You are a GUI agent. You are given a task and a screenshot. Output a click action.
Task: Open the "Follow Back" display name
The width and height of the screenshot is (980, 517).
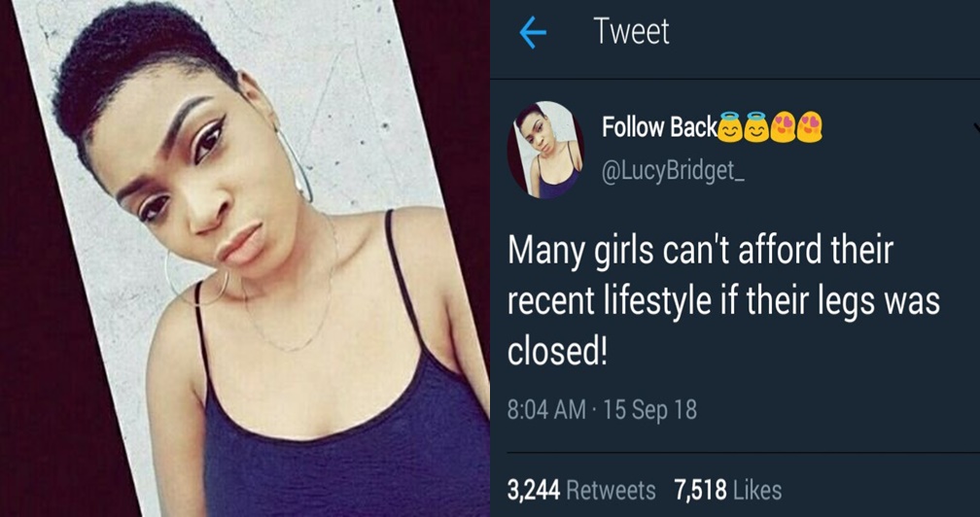coord(659,127)
